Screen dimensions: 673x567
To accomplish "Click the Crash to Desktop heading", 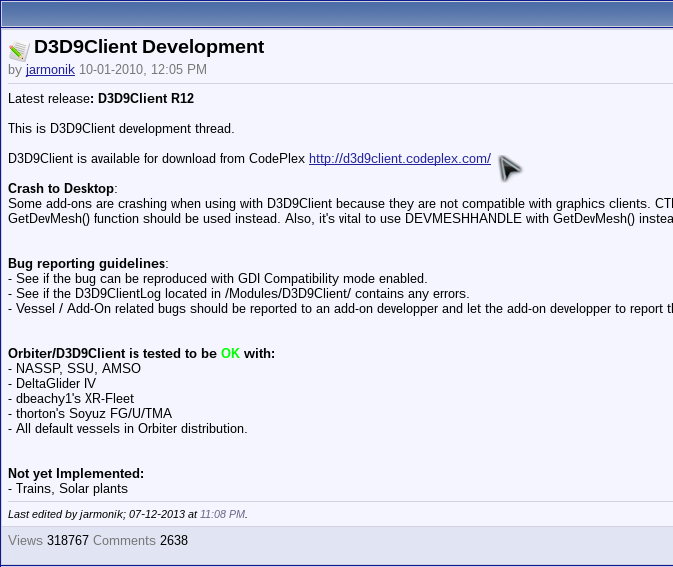I will [61, 188].
